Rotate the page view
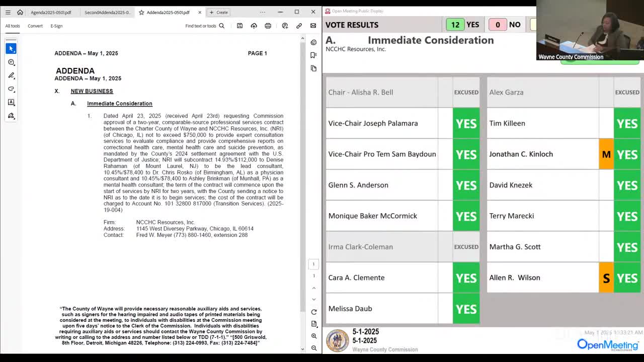 pos(313,312)
